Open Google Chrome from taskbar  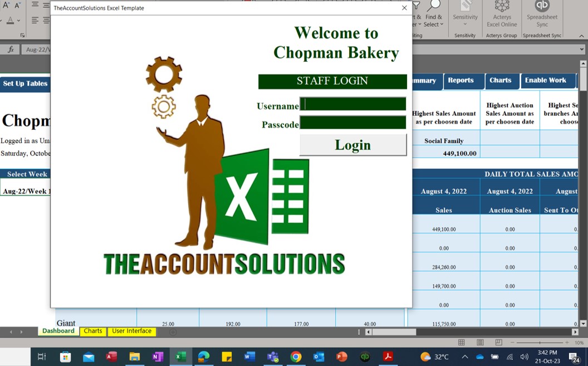[296, 357]
